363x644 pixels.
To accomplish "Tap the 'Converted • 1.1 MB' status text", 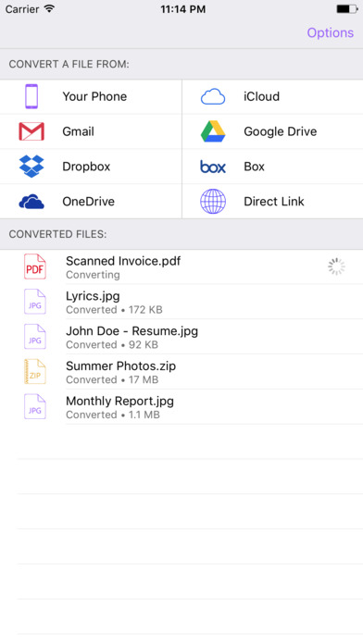I will (113, 415).
